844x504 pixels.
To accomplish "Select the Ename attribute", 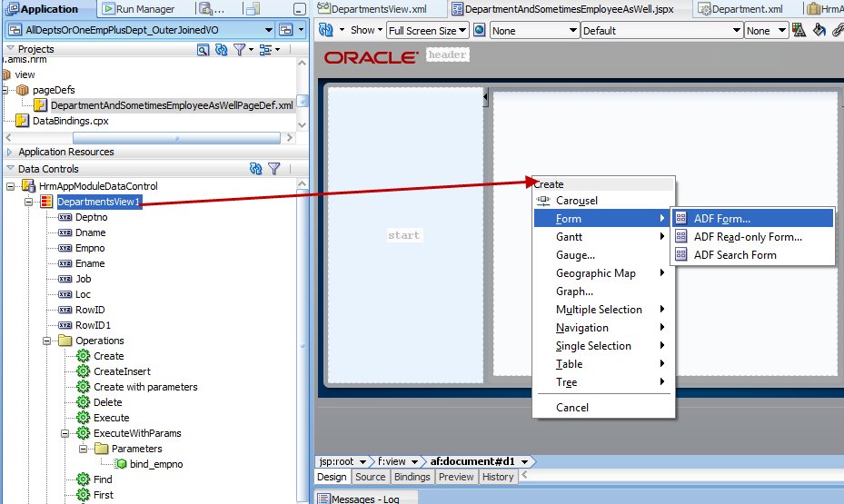I will tap(90, 263).
